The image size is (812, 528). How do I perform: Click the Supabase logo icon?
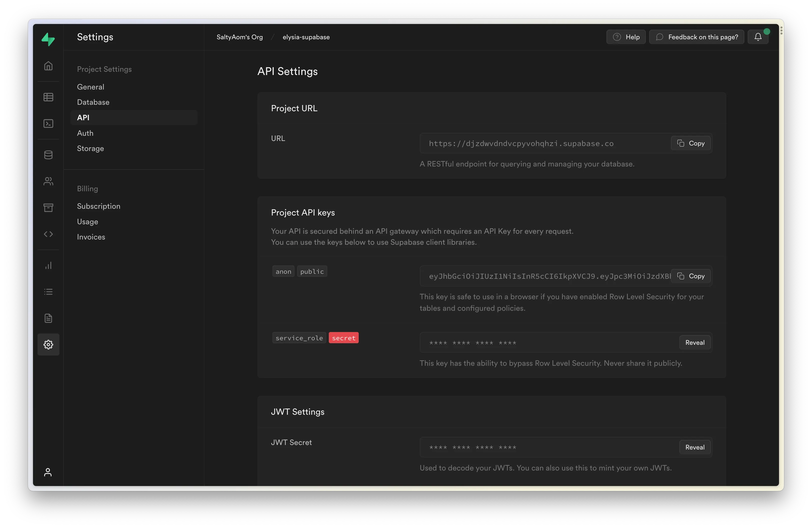pyautogui.click(x=48, y=39)
